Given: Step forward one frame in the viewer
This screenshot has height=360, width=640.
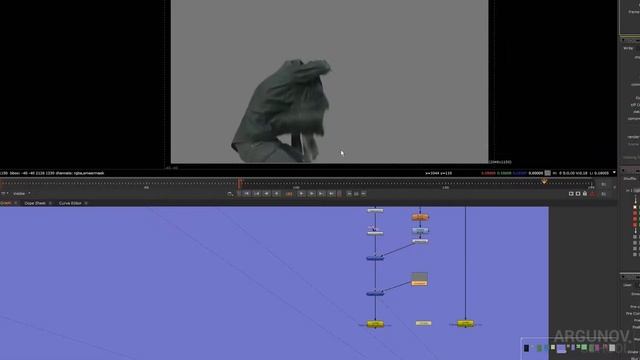Looking at the screenshot, I should [301, 194].
